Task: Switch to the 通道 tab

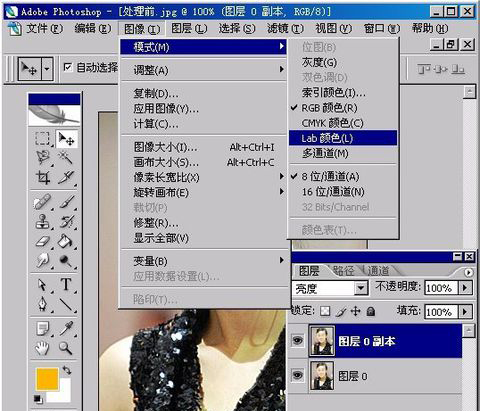Action: (x=378, y=271)
